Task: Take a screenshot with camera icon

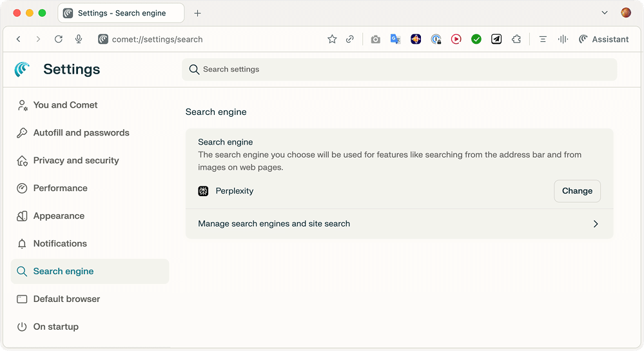Action: 375,39
